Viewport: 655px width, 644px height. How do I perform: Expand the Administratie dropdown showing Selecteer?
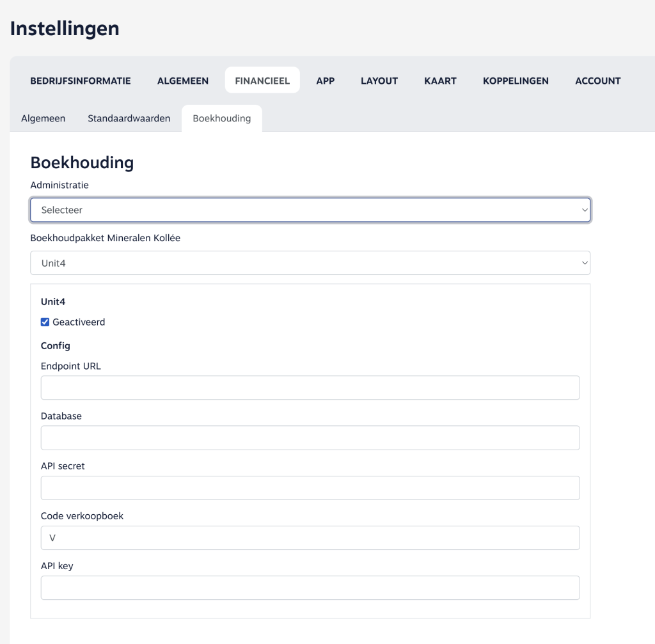click(x=310, y=210)
